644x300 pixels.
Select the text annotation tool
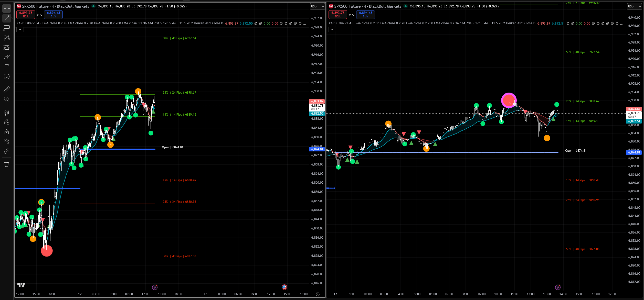click(7, 67)
